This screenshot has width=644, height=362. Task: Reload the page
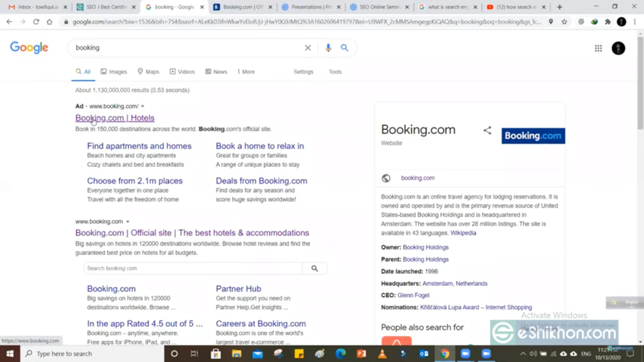click(x=36, y=22)
